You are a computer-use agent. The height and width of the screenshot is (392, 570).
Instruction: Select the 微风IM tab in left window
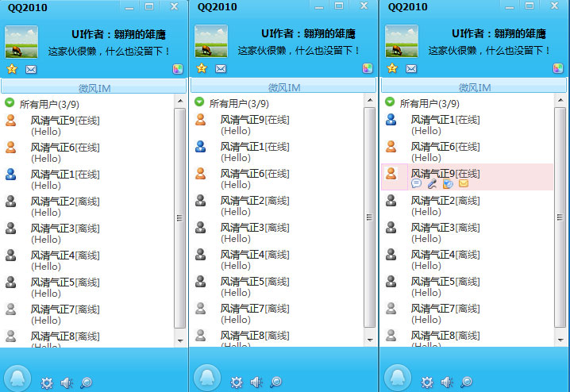(x=94, y=87)
